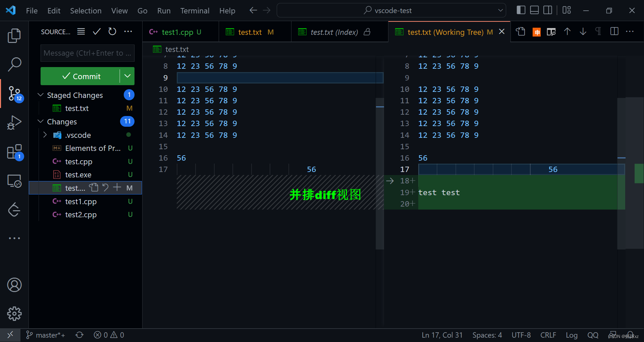This screenshot has height=342, width=644.
Task: Open the Search view icon
Action: coord(14,64)
